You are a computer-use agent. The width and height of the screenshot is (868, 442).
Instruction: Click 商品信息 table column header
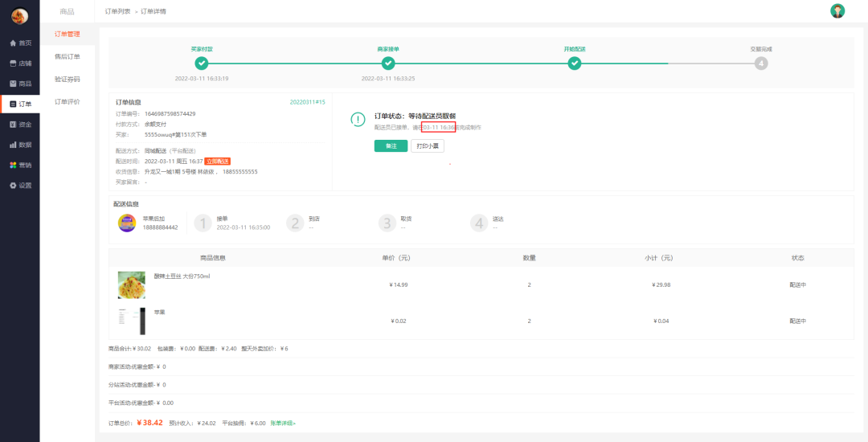(x=212, y=258)
